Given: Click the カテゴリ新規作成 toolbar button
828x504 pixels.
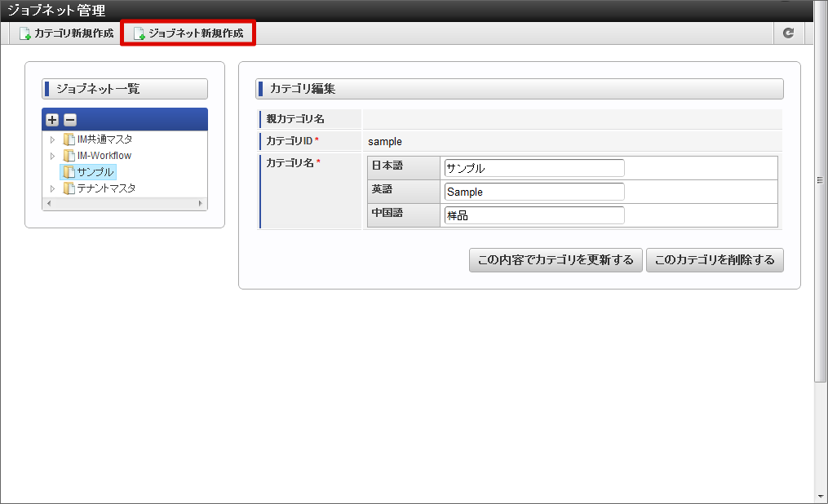Looking at the screenshot, I should coord(67,33).
